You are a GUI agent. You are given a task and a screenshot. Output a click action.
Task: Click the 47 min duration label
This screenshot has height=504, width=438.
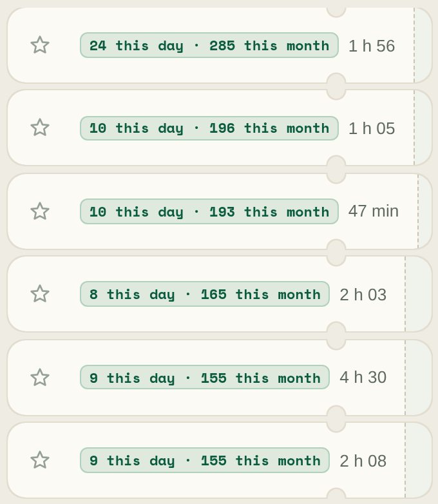pos(374,211)
